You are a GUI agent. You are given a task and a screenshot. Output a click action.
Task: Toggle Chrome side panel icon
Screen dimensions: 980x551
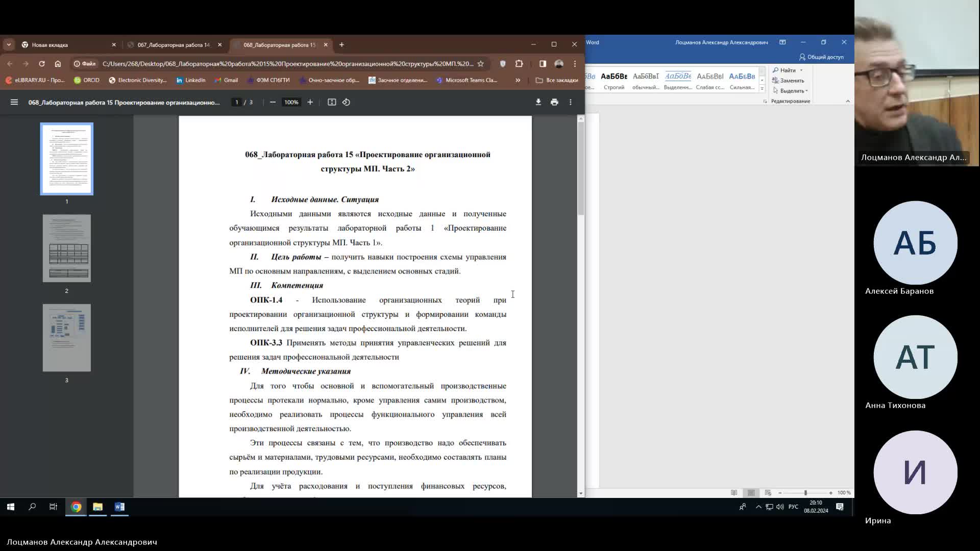pos(543,64)
